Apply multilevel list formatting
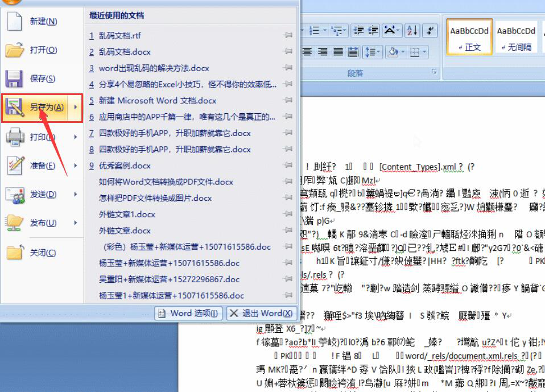The width and height of the screenshot is (545, 392). pyautogui.click(x=336, y=31)
